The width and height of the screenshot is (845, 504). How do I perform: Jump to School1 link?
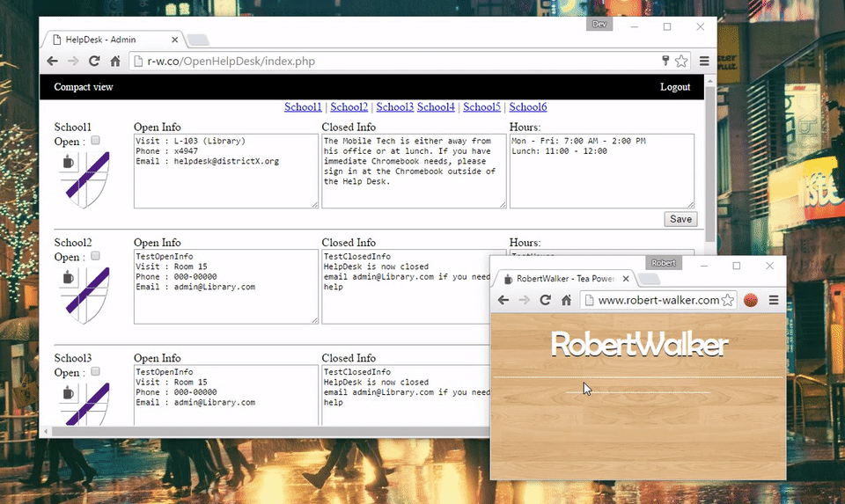pos(303,106)
